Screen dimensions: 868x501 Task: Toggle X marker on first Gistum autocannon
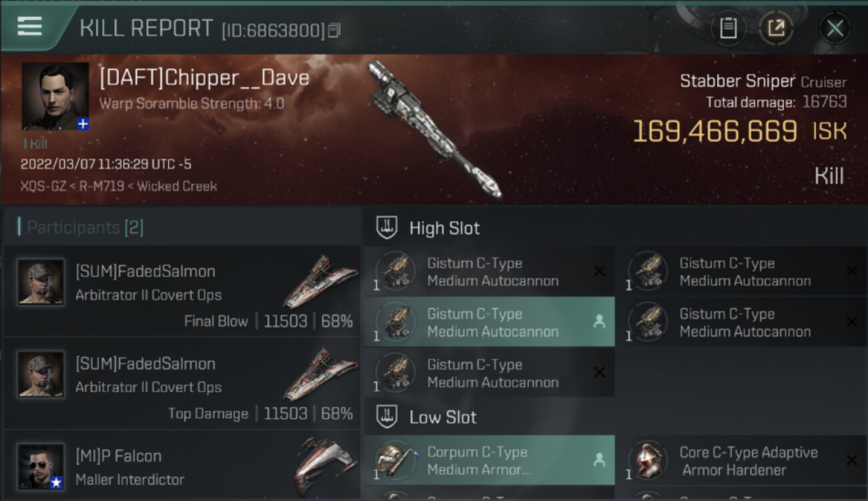pyautogui.click(x=599, y=271)
